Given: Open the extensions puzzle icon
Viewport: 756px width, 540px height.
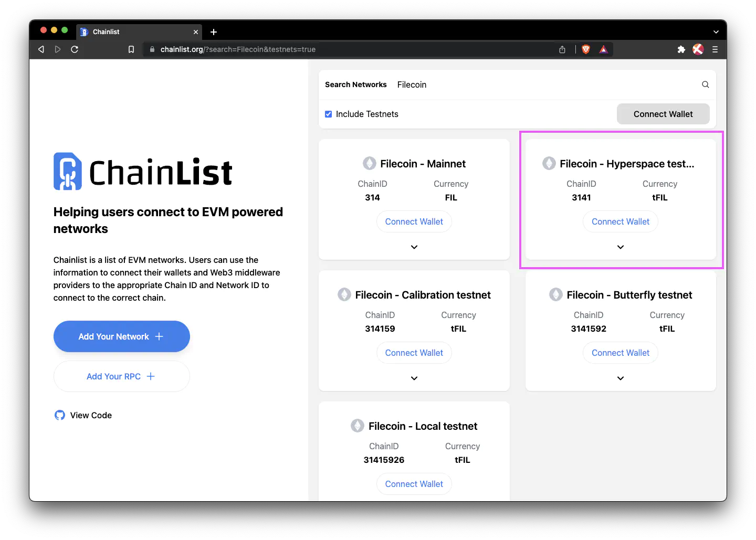Looking at the screenshot, I should (681, 49).
